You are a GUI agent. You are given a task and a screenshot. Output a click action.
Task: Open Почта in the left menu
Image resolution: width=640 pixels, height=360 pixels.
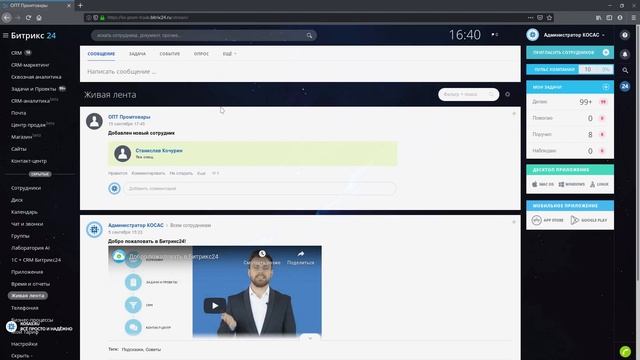(18, 113)
